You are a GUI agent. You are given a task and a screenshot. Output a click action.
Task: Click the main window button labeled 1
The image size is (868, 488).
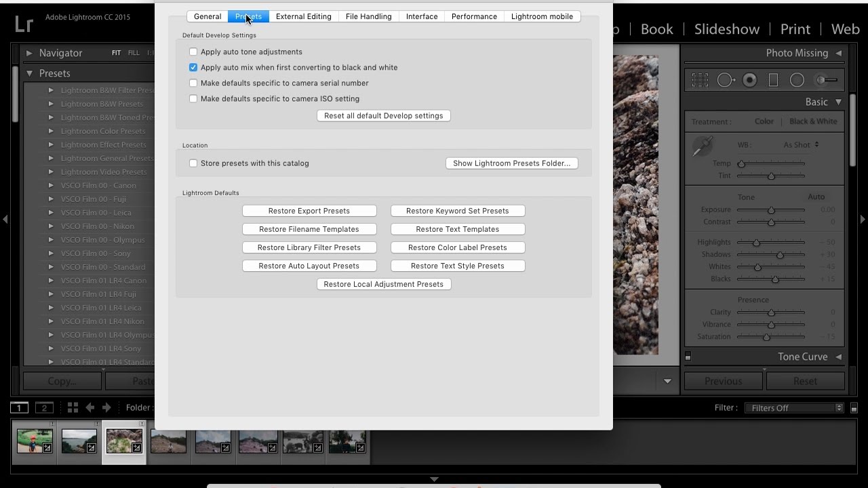[19, 407]
